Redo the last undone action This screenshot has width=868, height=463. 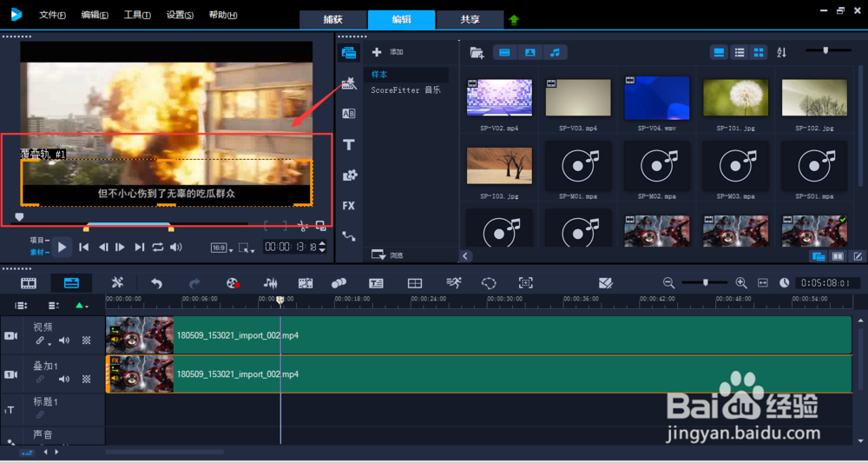pyautogui.click(x=194, y=283)
